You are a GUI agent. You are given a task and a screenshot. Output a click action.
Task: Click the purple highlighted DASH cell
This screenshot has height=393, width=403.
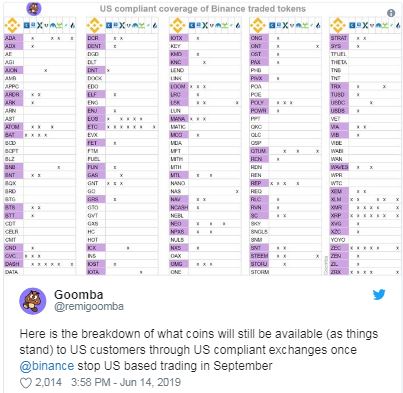pos(14,264)
